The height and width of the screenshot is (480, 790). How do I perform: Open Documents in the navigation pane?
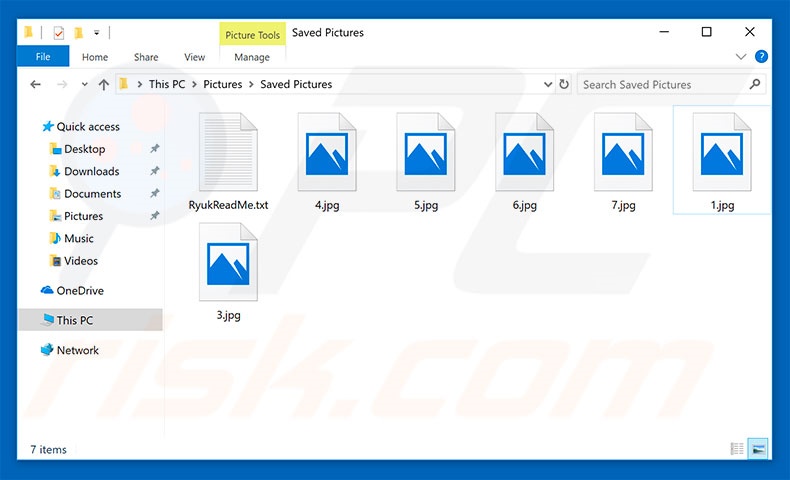pyautogui.click(x=93, y=193)
